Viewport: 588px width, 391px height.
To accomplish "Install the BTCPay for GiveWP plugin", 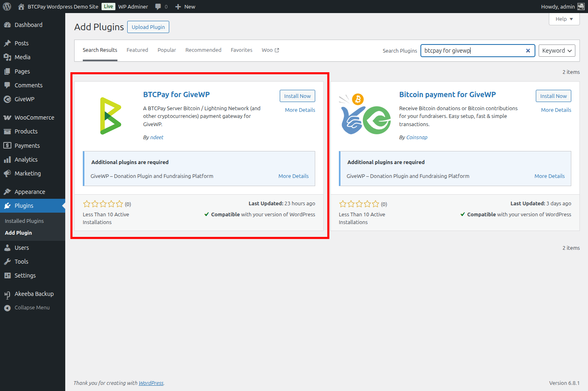I will (x=297, y=96).
